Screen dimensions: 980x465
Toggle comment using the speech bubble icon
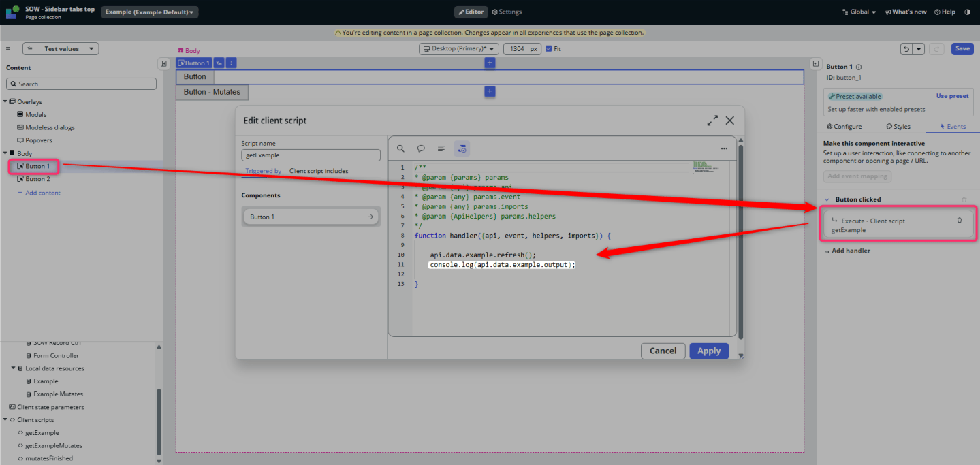421,148
